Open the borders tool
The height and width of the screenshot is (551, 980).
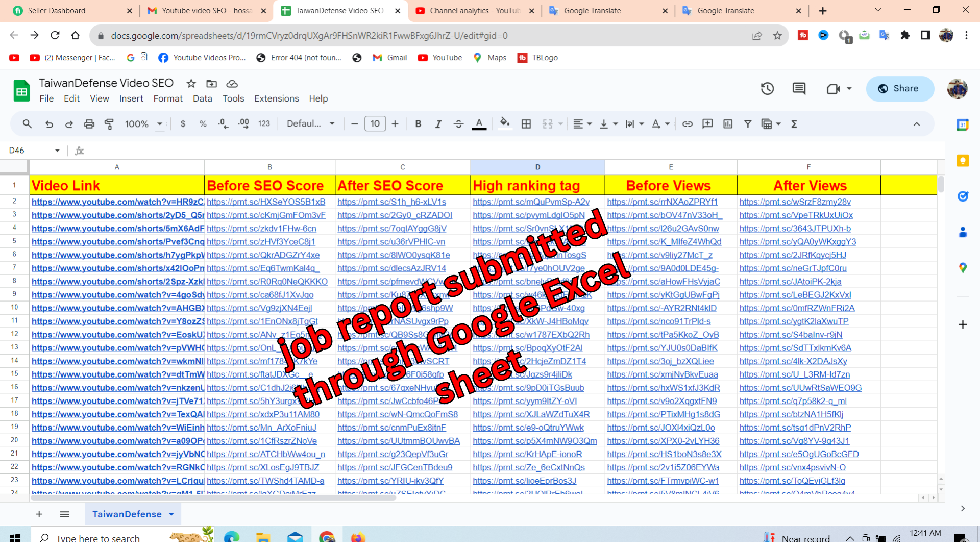coord(526,124)
